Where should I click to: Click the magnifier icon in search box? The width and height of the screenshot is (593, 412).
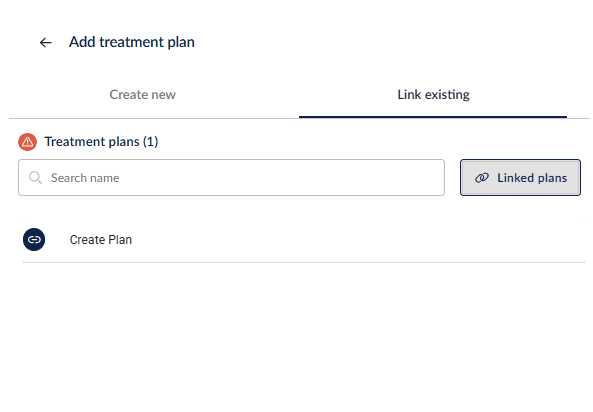click(36, 177)
